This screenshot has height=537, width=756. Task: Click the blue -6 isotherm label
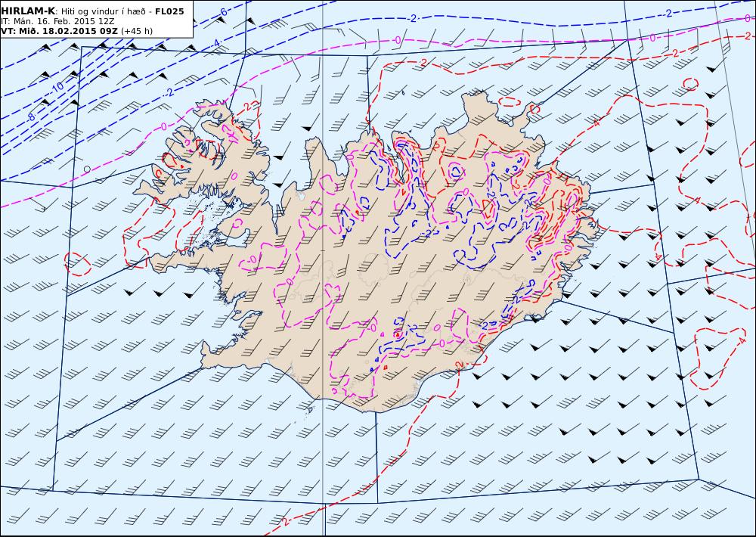[x=223, y=12]
